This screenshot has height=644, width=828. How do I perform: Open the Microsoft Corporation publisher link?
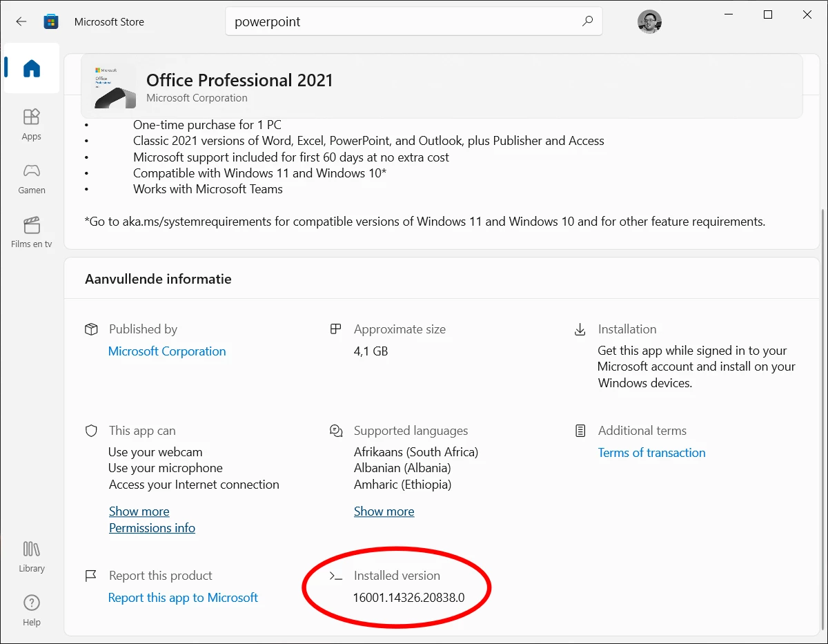167,351
